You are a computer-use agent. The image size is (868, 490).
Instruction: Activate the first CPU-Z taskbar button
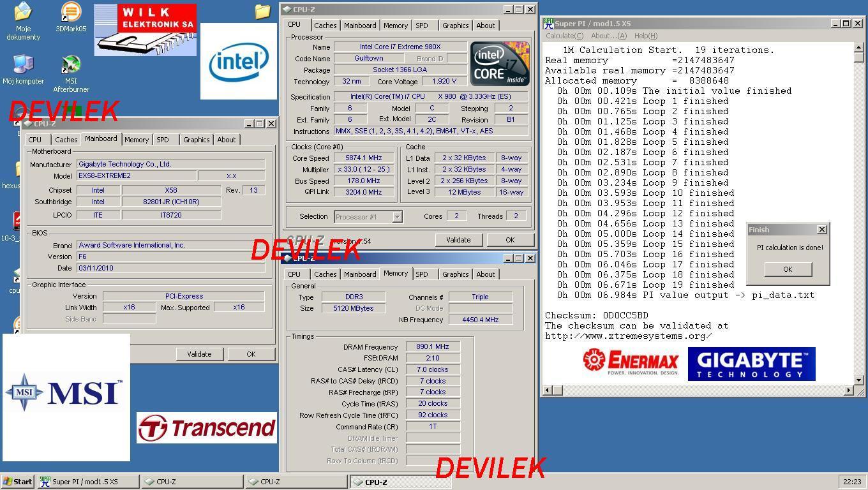click(x=192, y=482)
